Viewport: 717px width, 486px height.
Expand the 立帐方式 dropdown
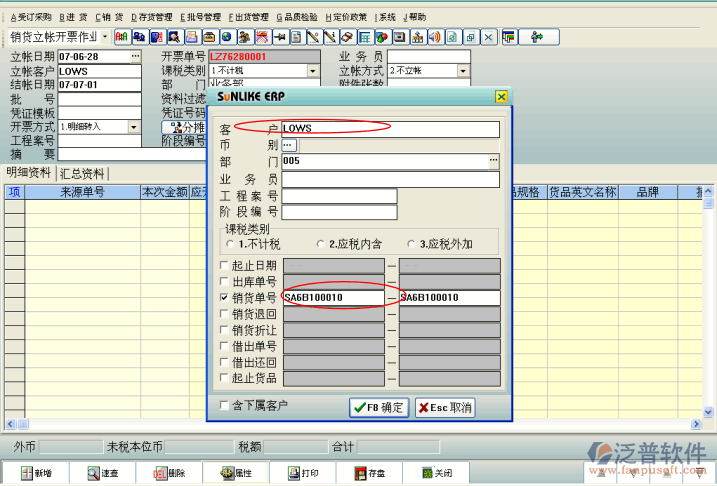coord(462,71)
